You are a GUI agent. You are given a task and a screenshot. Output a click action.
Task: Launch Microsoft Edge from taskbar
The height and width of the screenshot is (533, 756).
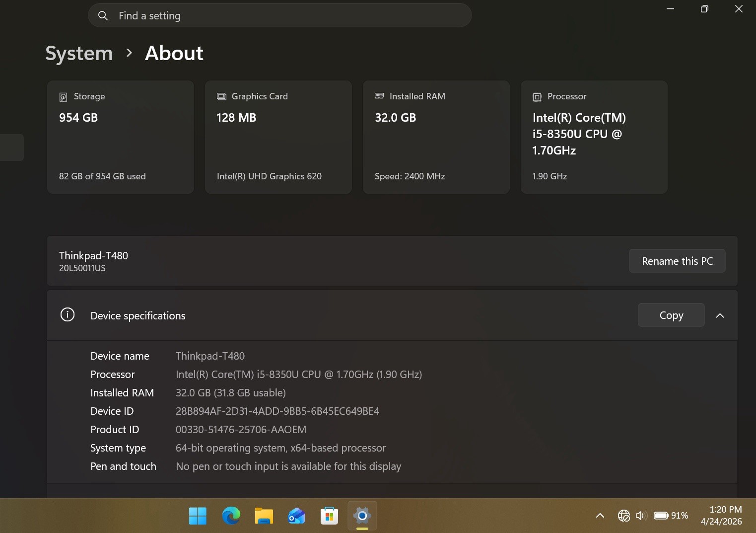[231, 516]
